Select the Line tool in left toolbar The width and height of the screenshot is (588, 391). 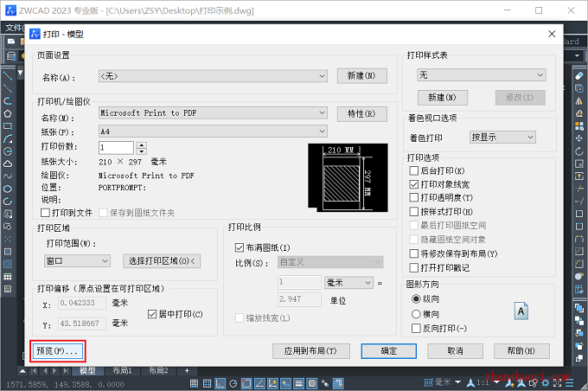(8, 76)
